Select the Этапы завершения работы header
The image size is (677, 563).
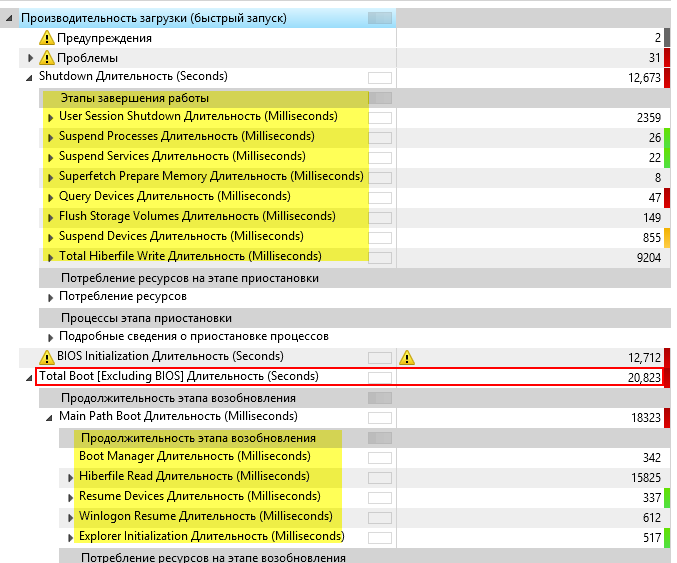pyautogui.click(x=135, y=98)
